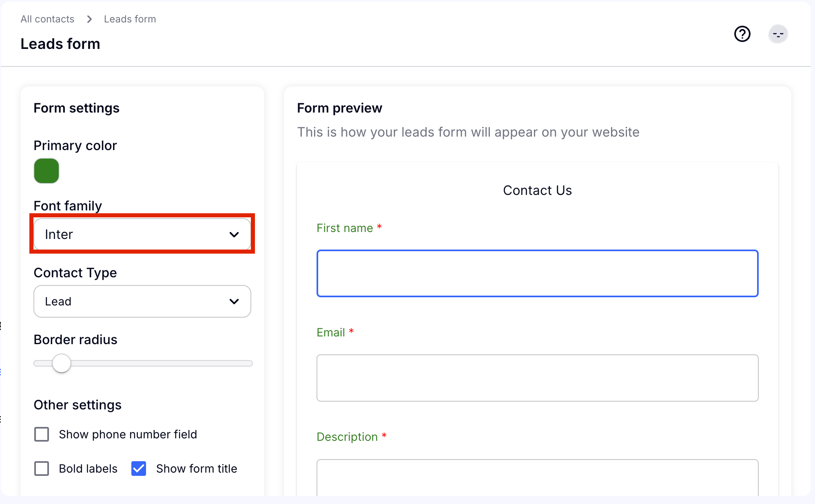Open the green Primary color swatch
This screenshot has width=815, height=504.
point(47,171)
